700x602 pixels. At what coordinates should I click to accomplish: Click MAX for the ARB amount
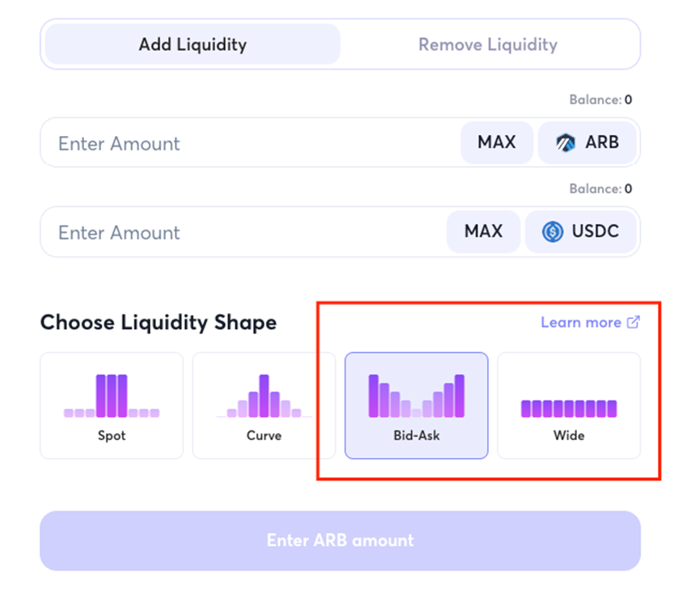(496, 142)
